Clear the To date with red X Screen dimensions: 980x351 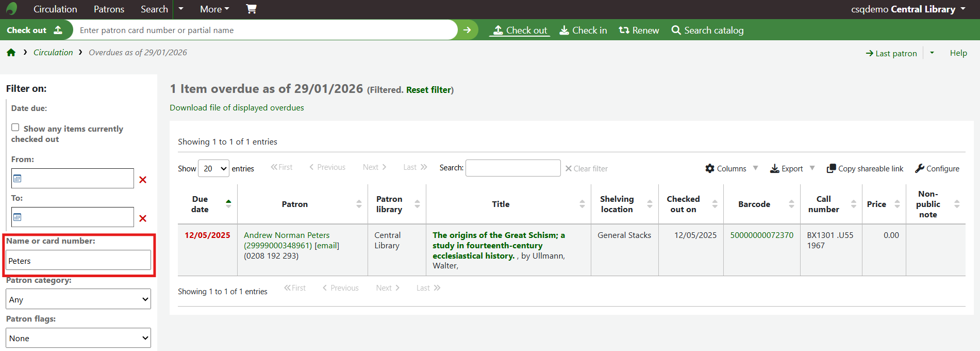(x=143, y=218)
